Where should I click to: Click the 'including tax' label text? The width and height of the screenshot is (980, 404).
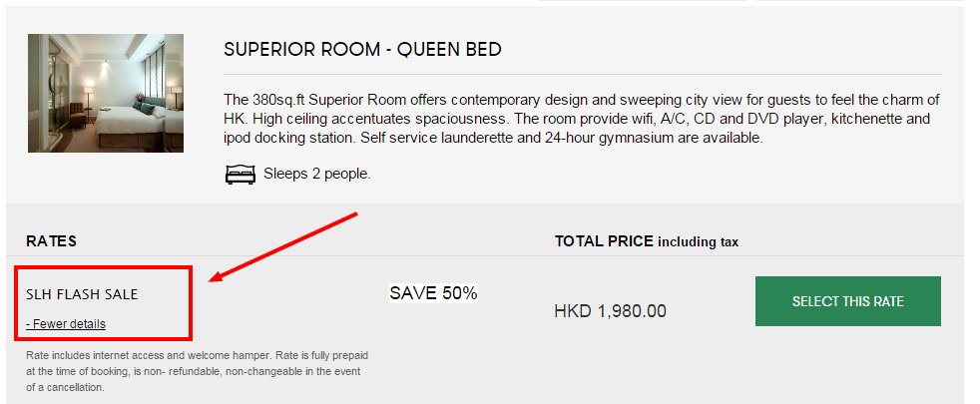click(x=699, y=242)
